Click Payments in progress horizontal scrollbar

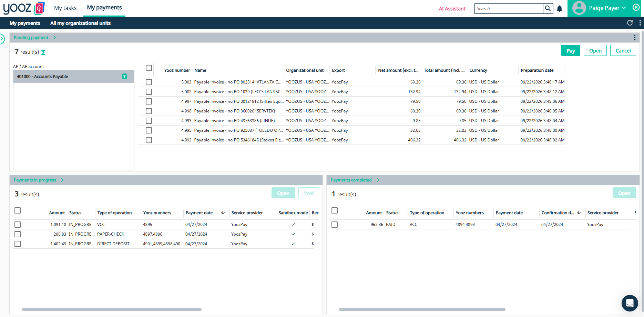pos(112,309)
